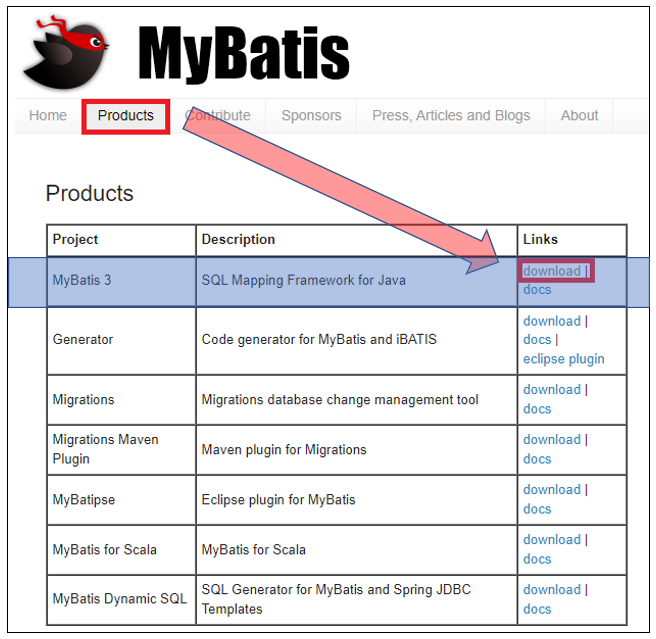Click 'Migrations database change management tool' text
This screenshot has height=639, width=656.
click(340, 400)
